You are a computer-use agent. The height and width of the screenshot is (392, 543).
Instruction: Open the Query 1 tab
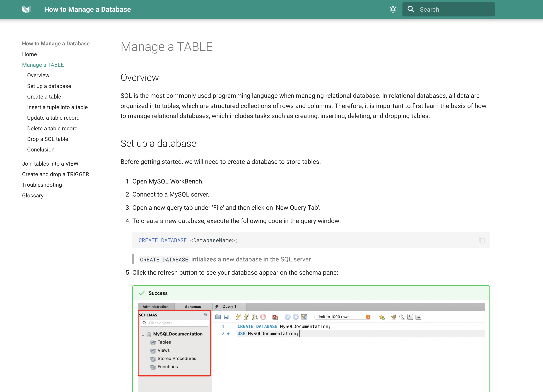point(229,306)
